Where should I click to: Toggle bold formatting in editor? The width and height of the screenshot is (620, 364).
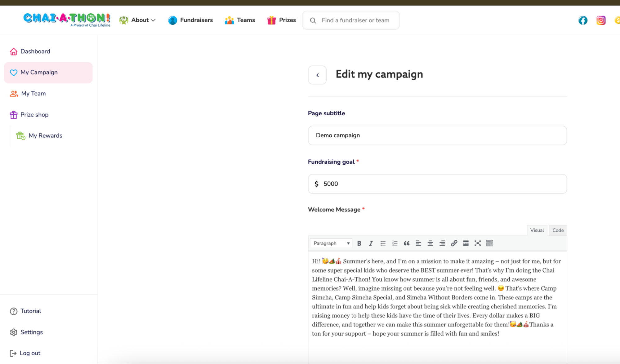coord(359,243)
